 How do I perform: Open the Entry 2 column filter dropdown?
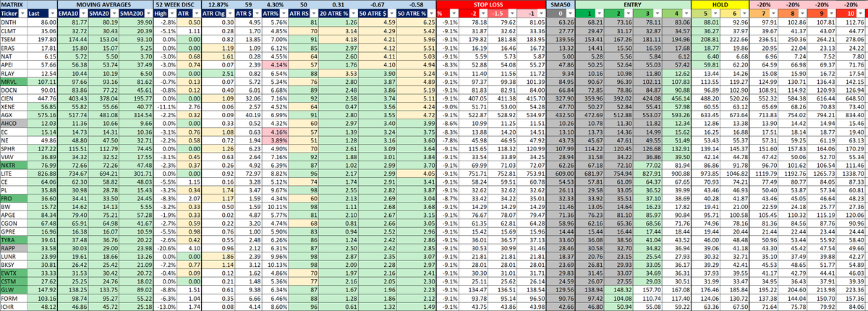(x=628, y=14)
